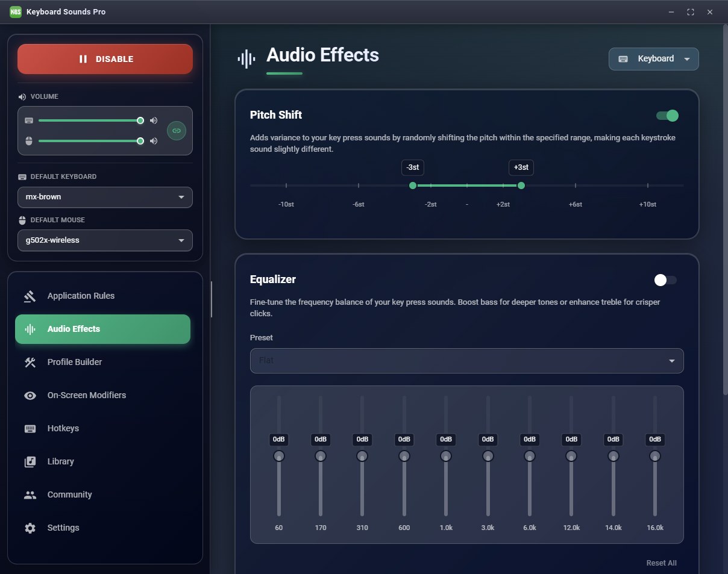Click the On-Screen Modifiers eye icon
Viewport: 728px width, 574px height.
point(30,395)
